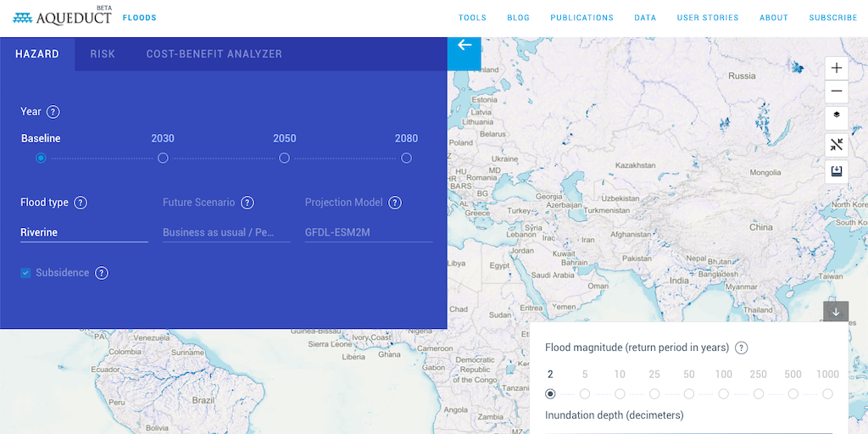The height and width of the screenshot is (434, 868).
Task: Select the 5-year return period
Action: click(585, 394)
